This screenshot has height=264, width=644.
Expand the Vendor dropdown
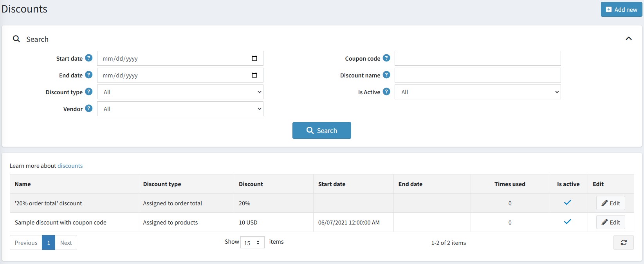[x=180, y=109]
